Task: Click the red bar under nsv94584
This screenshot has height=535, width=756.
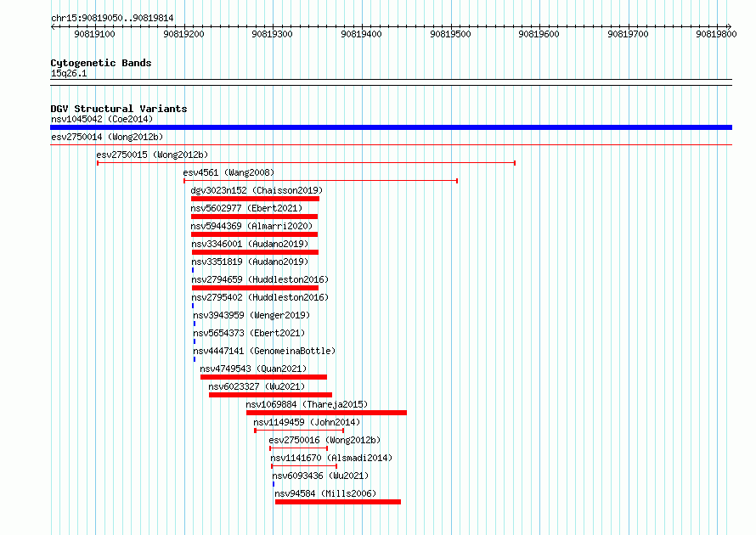Action: coord(338,502)
